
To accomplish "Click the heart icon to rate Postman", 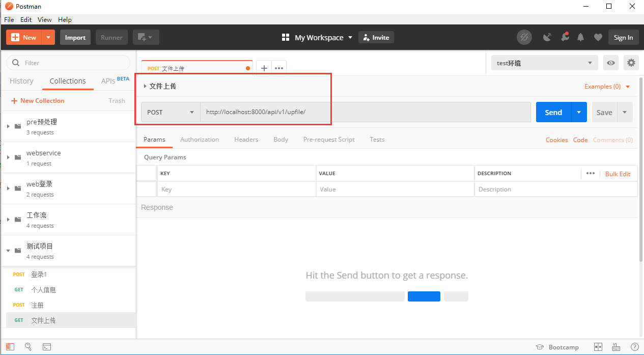I will pos(598,37).
